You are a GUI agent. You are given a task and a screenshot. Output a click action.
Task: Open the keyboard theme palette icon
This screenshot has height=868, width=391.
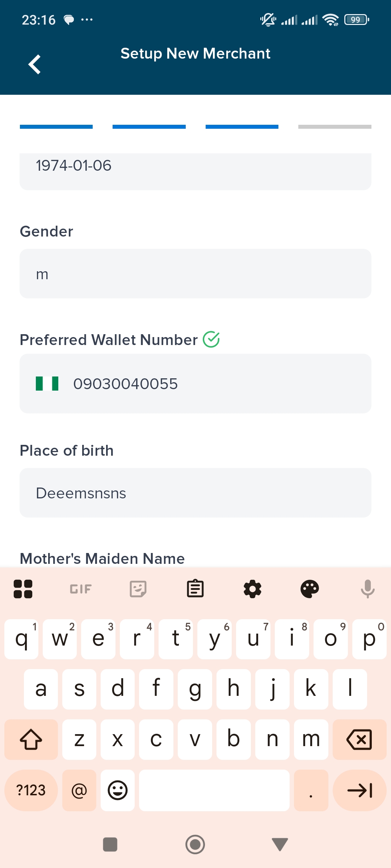pos(310,588)
